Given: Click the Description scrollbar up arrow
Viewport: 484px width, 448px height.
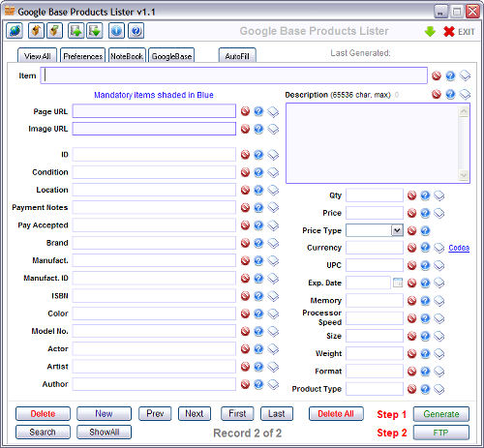Looking at the screenshot, I should point(464,112).
